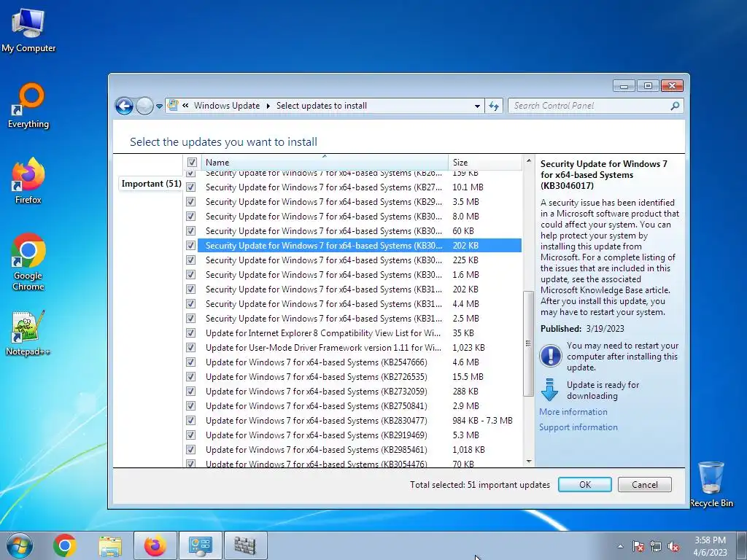Uncheck the highlighted KB3046017 update checkbox
The image size is (747, 560).
point(190,246)
